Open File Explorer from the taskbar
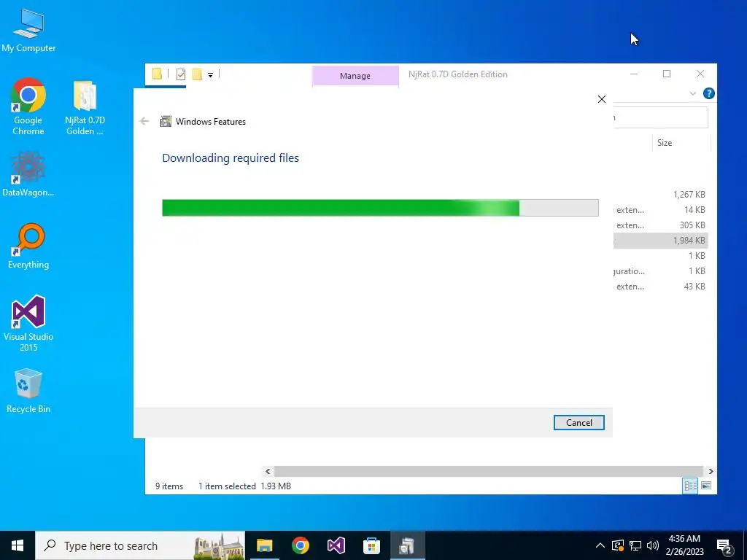This screenshot has height=560, width=747. pos(264,545)
